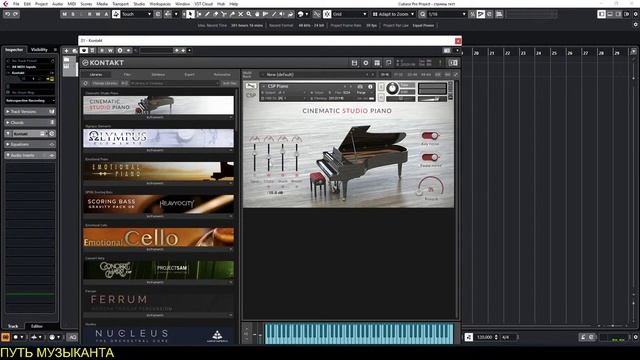Click the CSP Piano wrench icon
640x360 pixels.
pyautogui.click(x=251, y=86)
